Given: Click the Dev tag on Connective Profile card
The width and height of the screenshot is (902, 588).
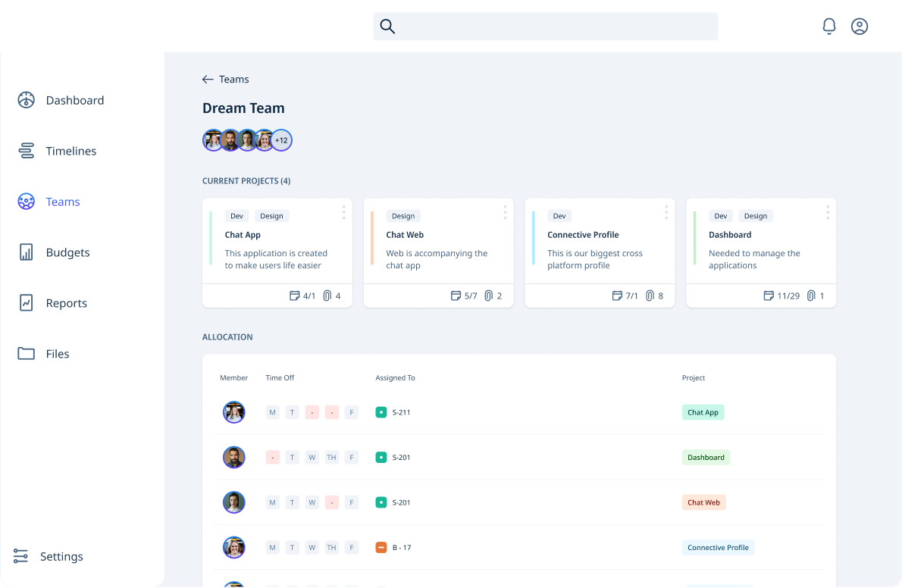Looking at the screenshot, I should 559,216.
